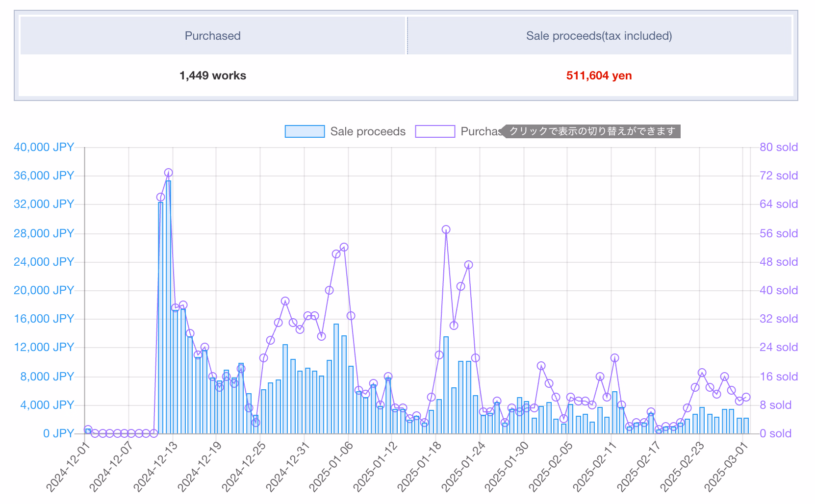
Task: Click the Sale proceeds legend label text
Action: (368, 131)
